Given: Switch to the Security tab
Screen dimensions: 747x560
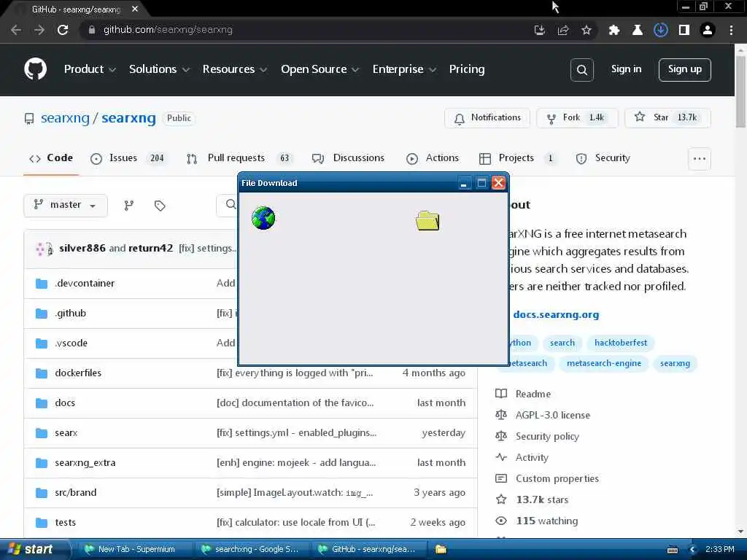Looking at the screenshot, I should [x=603, y=158].
